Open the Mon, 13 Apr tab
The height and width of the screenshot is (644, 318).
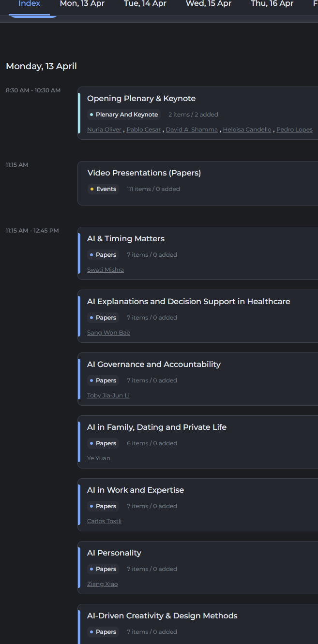click(x=82, y=4)
